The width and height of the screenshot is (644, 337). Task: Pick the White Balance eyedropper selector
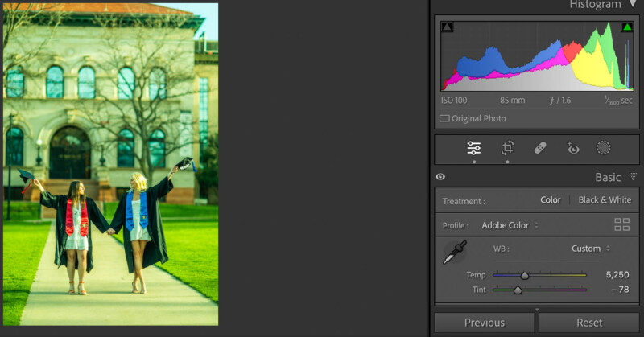(455, 253)
